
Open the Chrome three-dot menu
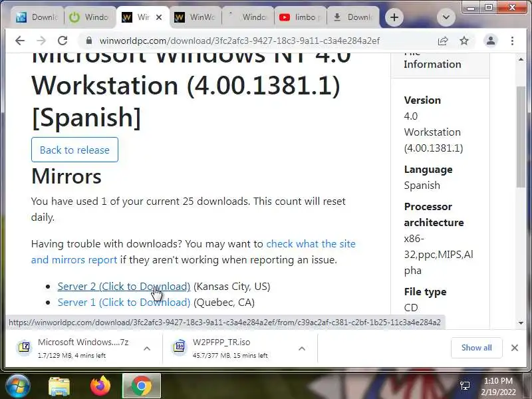[512, 41]
